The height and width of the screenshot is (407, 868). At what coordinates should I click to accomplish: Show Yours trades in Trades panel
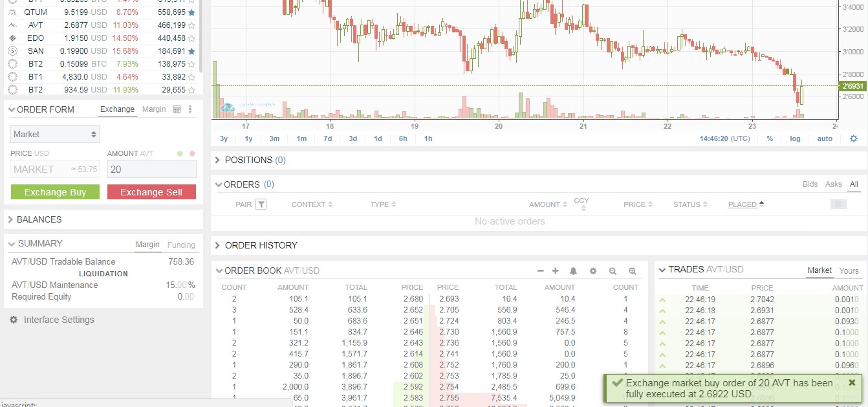[x=849, y=270]
